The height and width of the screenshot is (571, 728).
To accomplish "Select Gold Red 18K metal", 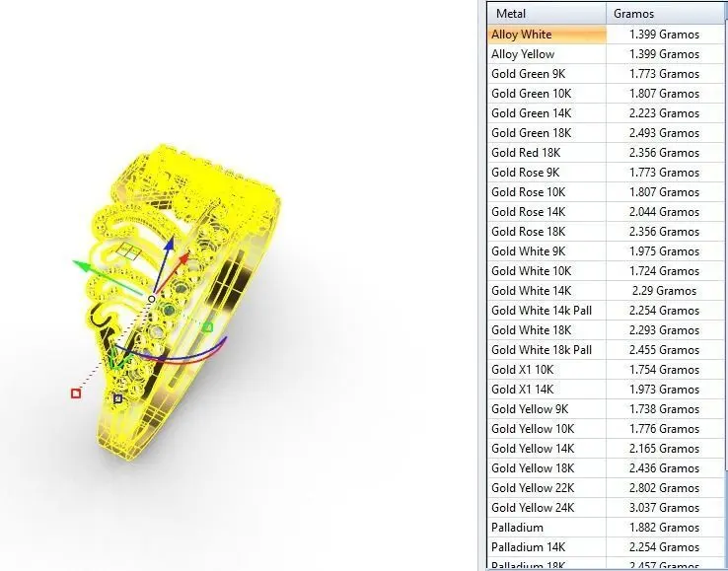I will [607, 153].
